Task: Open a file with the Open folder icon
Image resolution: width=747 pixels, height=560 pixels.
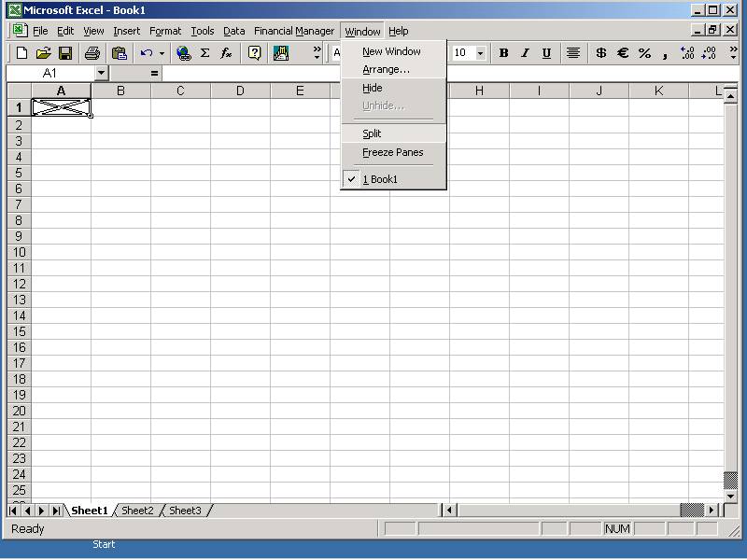Action: (x=44, y=53)
